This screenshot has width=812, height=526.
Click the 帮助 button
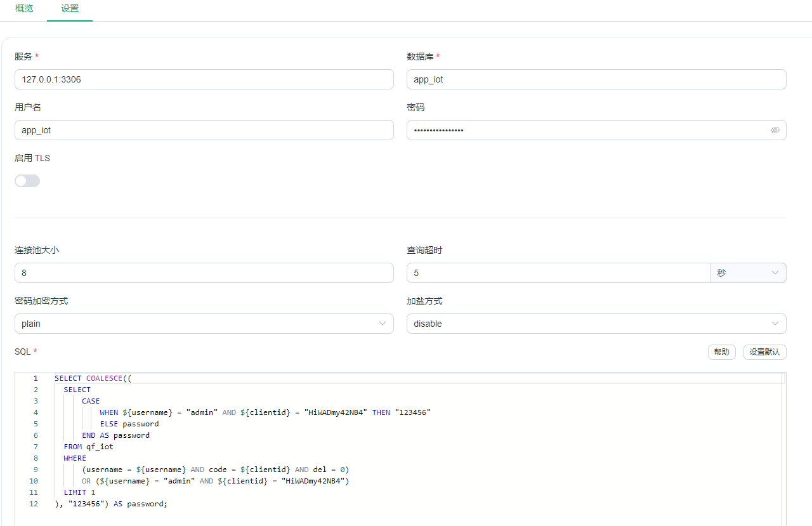click(x=721, y=352)
